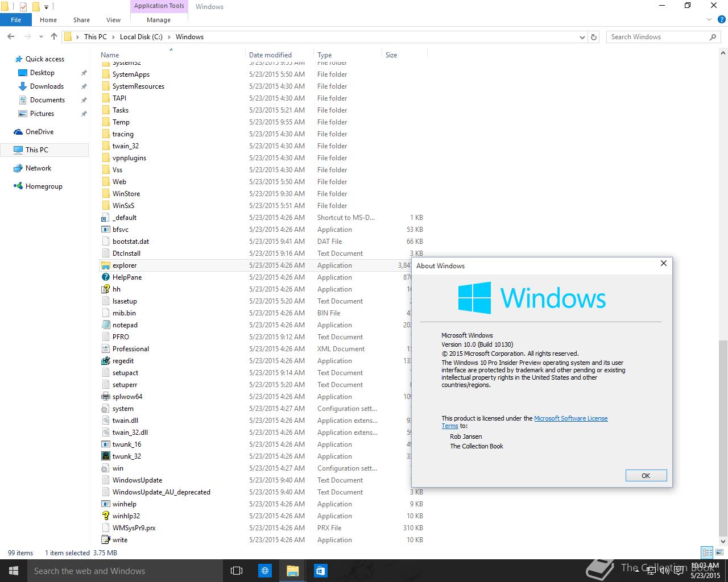Close the About Windows dialog
728x582 pixels.
[663, 263]
